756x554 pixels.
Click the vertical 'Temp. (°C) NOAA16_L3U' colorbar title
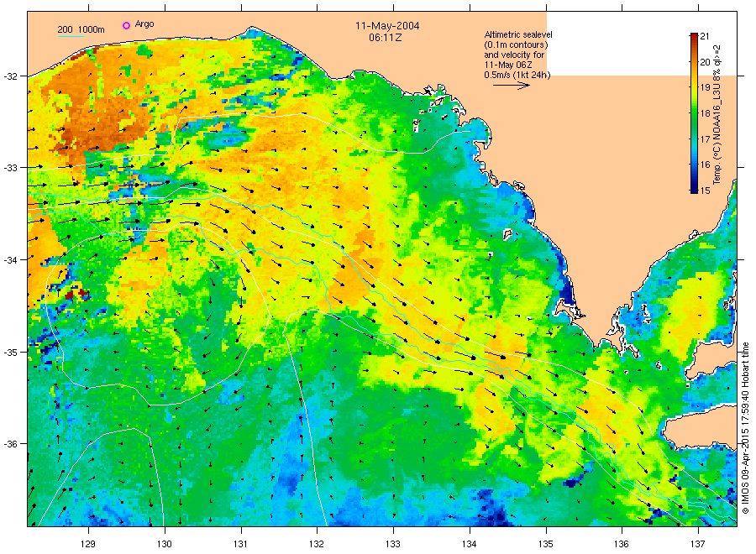pyautogui.click(x=717, y=114)
